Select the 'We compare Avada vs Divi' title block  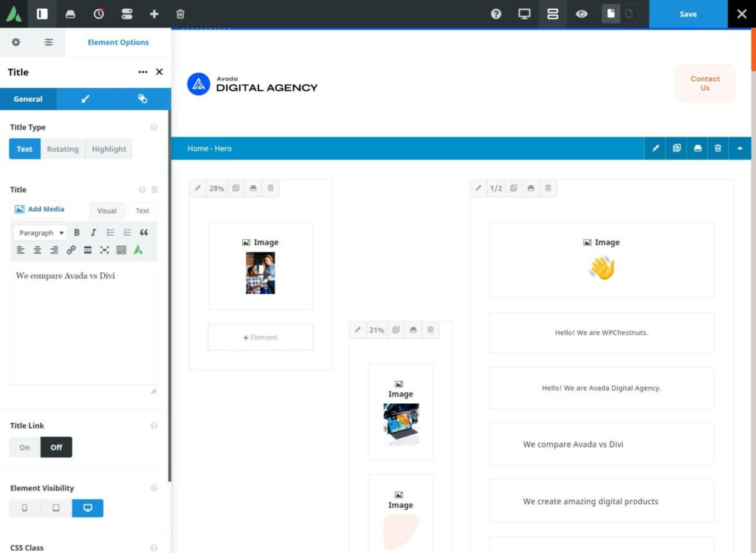(x=601, y=444)
